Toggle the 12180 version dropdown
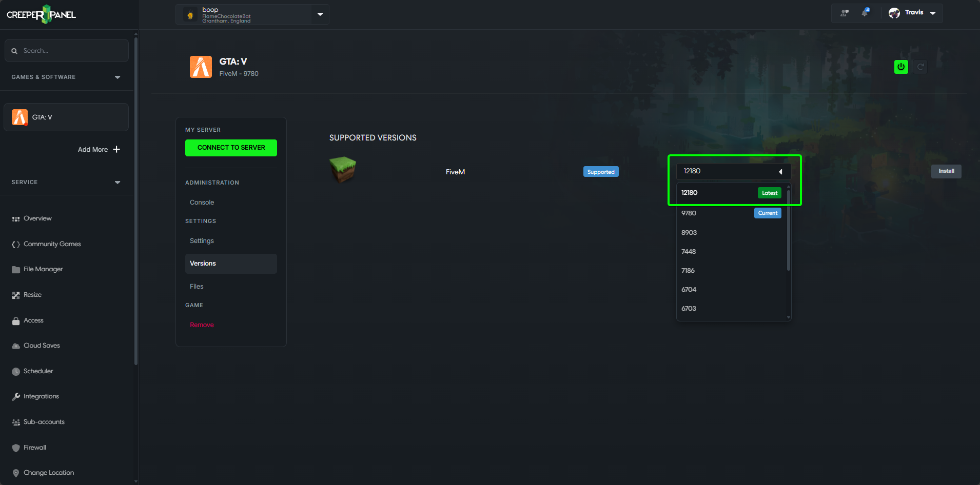The width and height of the screenshot is (980, 485). pos(733,171)
